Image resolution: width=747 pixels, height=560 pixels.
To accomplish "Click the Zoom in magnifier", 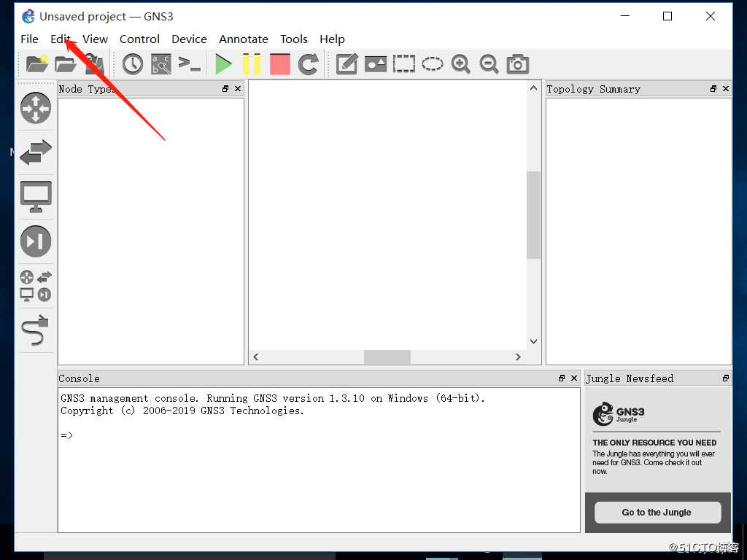I will click(x=461, y=64).
